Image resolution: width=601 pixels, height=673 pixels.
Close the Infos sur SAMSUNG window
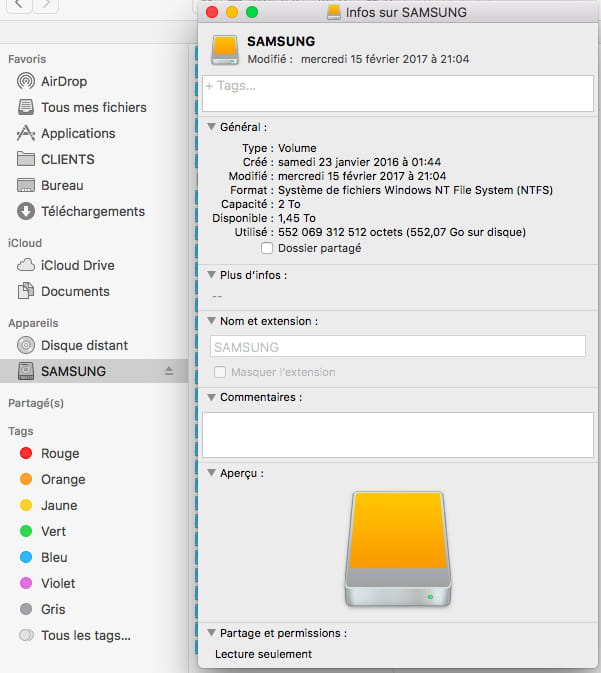pos(212,12)
